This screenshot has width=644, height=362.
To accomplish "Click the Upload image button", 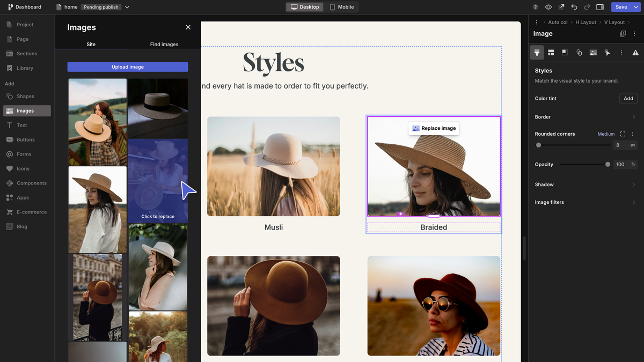I will [128, 67].
